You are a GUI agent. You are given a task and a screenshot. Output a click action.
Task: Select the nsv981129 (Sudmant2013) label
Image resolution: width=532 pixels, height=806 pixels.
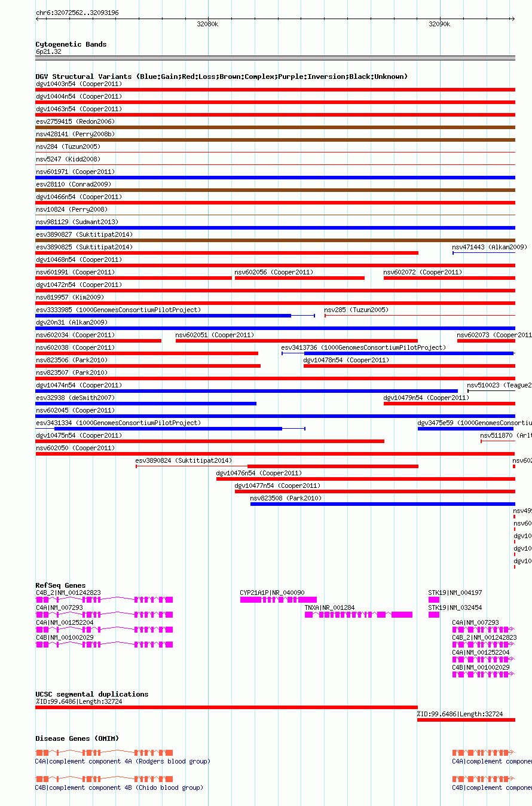(x=77, y=222)
